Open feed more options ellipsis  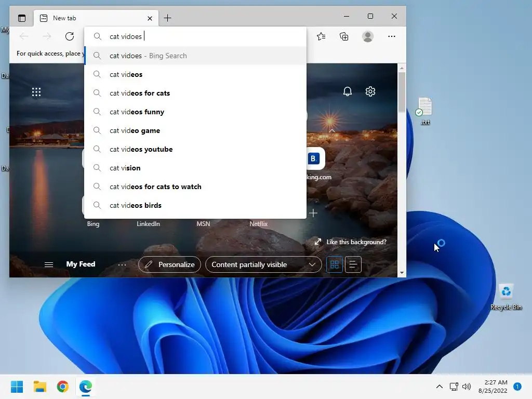pos(122,264)
